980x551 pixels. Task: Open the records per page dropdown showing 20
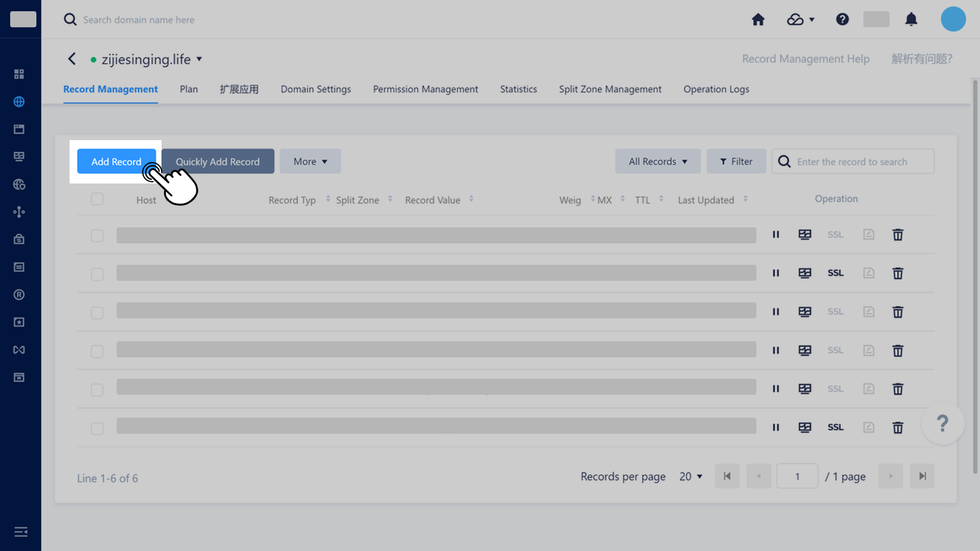(690, 476)
